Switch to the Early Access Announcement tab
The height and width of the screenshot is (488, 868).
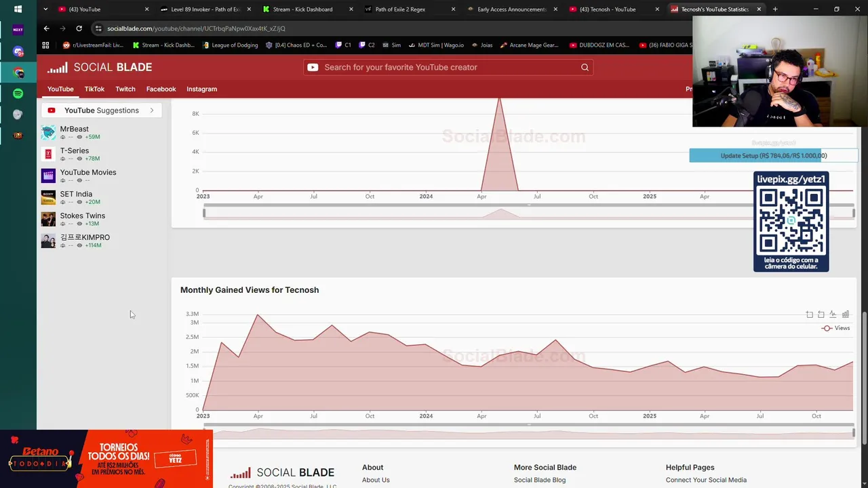point(511,9)
